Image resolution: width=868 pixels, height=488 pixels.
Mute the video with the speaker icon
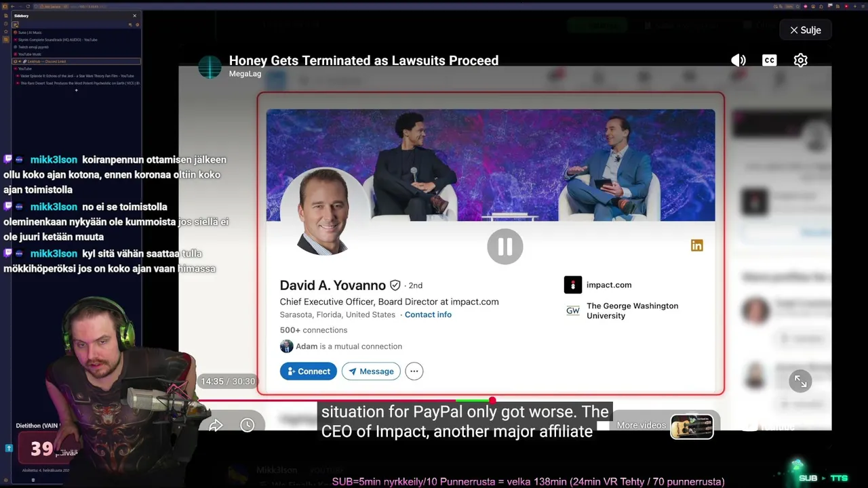pos(738,60)
